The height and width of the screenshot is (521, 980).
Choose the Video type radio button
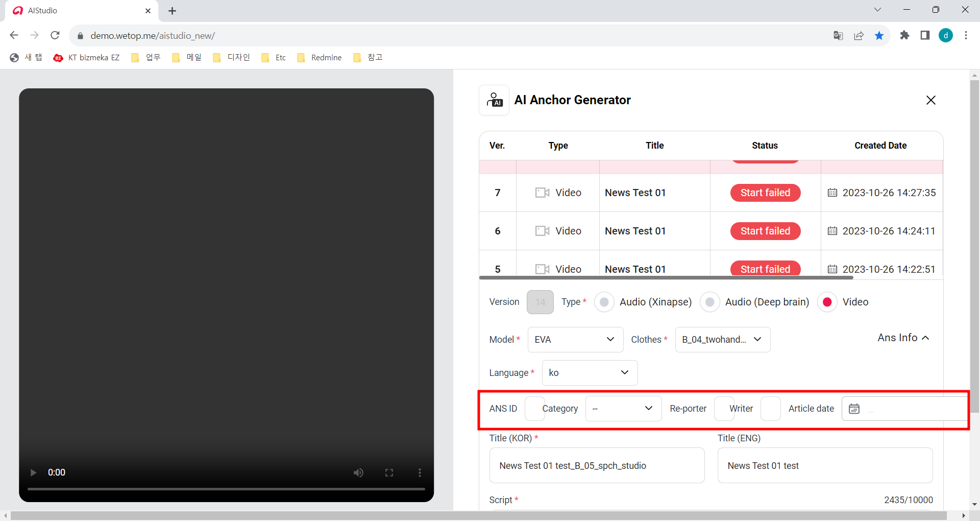pos(827,302)
